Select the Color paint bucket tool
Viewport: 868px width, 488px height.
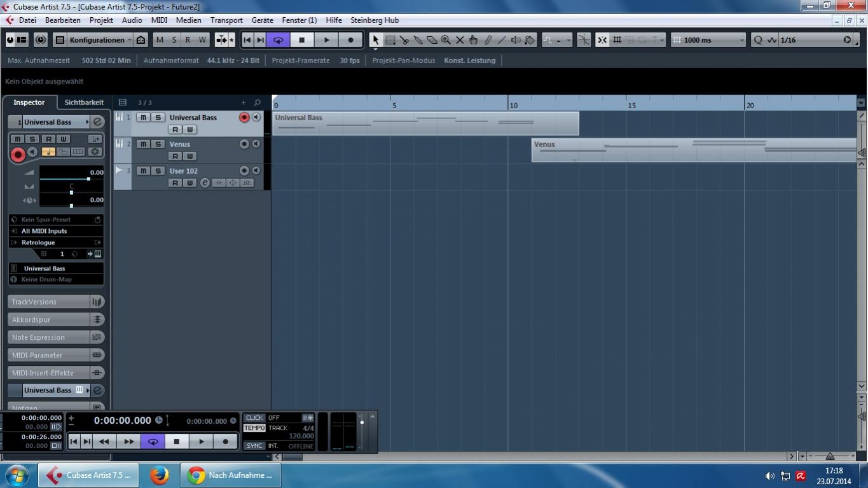(530, 40)
